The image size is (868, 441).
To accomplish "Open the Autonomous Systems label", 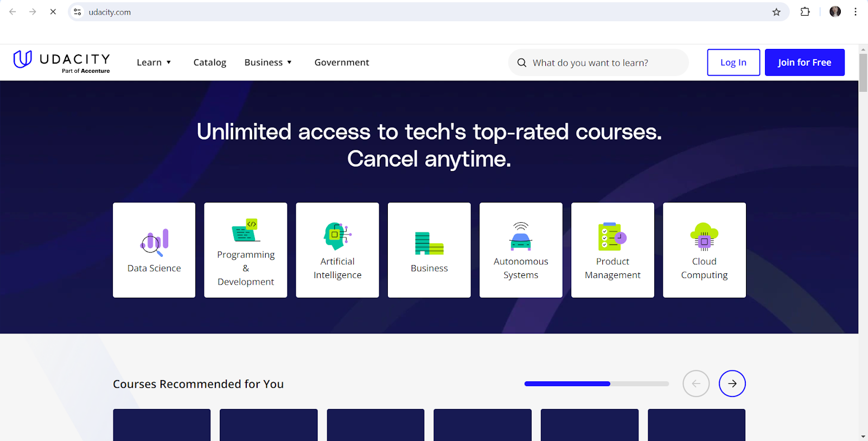I will (x=521, y=268).
